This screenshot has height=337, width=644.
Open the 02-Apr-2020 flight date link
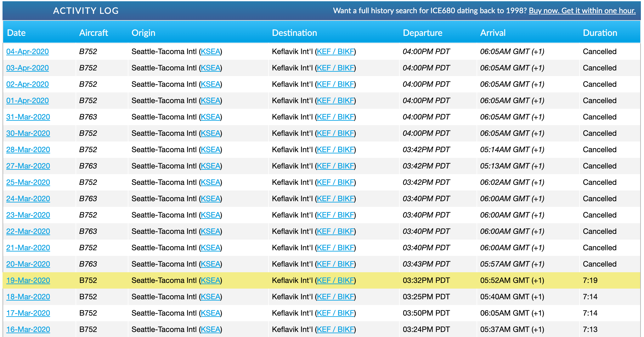click(x=27, y=84)
